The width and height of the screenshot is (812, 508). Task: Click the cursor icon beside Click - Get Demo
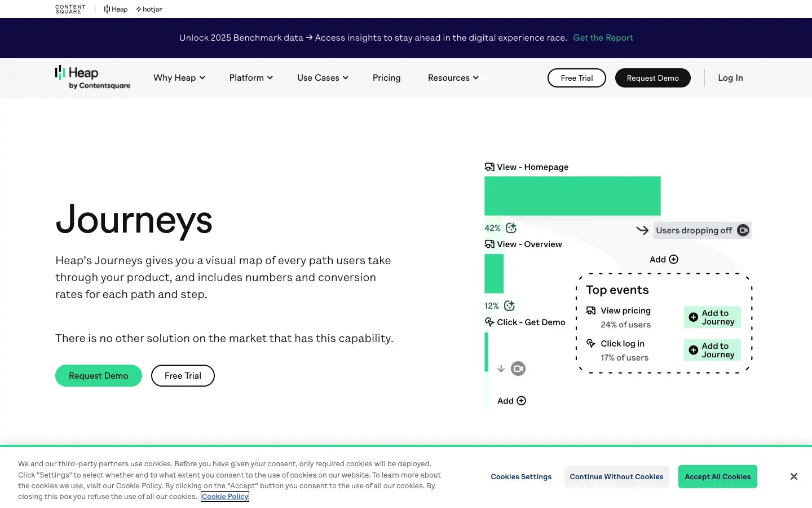[488, 322]
